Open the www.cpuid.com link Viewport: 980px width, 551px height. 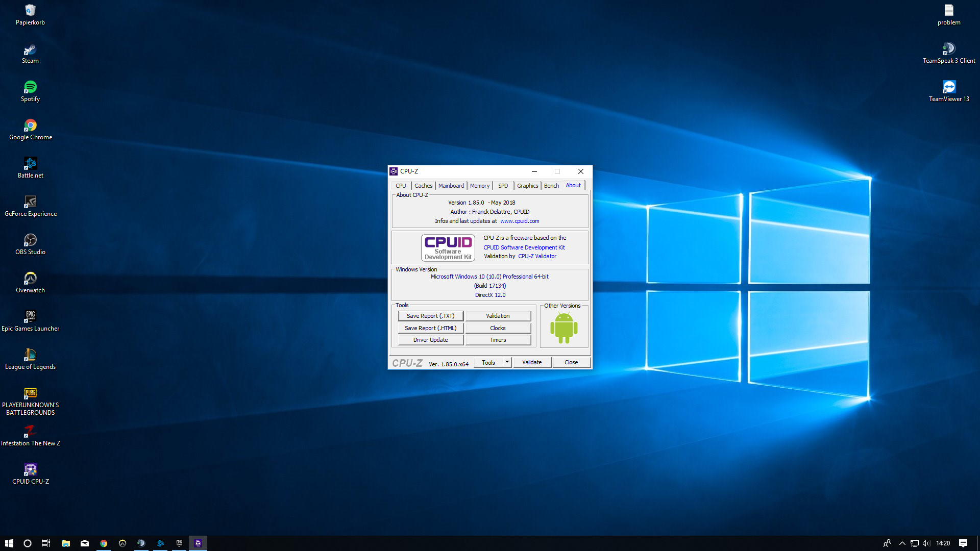pyautogui.click(x=520, y=221)
